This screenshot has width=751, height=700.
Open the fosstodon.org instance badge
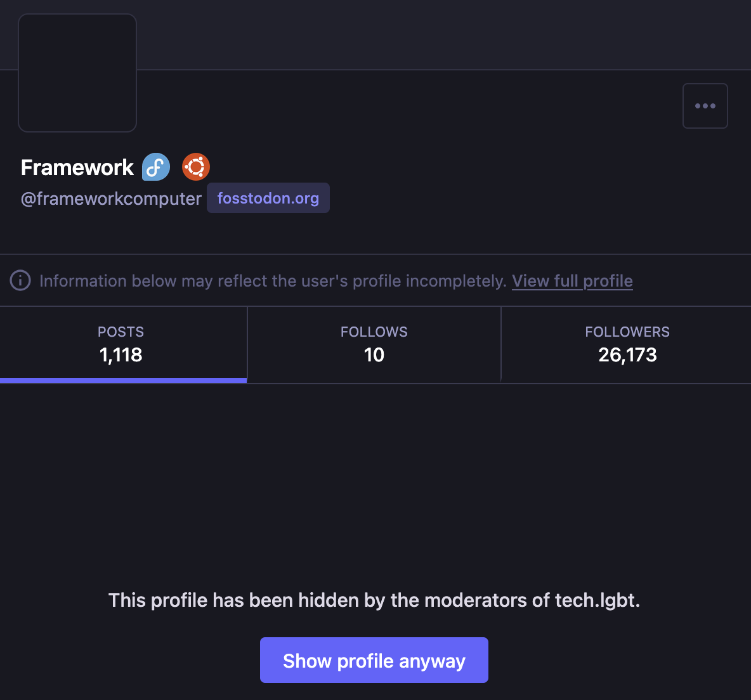(x=268, y=198)
